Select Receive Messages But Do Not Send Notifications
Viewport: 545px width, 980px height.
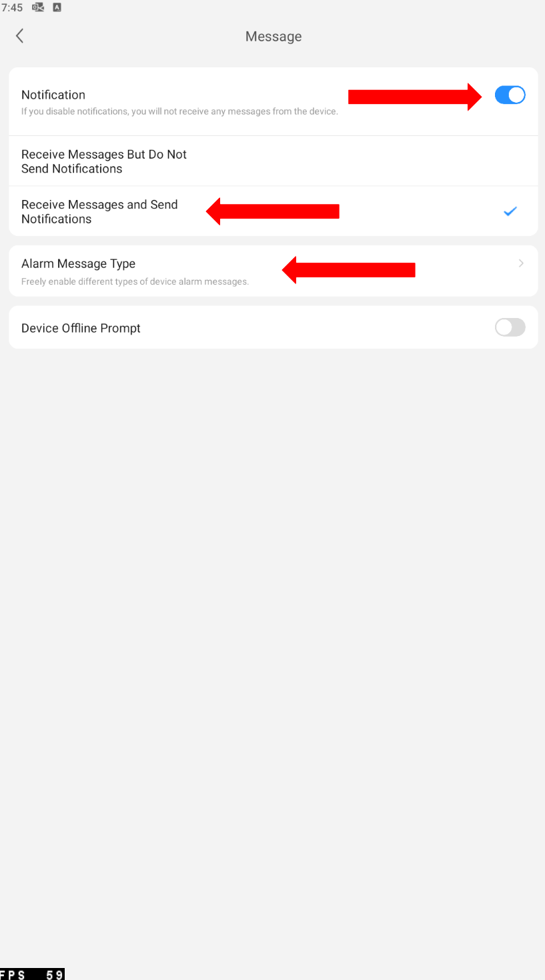click(273, 161)
